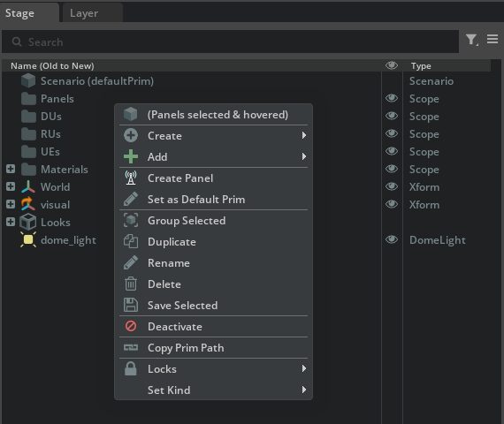Click the link icon beside Copy Prim Path
Screen dimensions: 504x424
click(131, 347)
